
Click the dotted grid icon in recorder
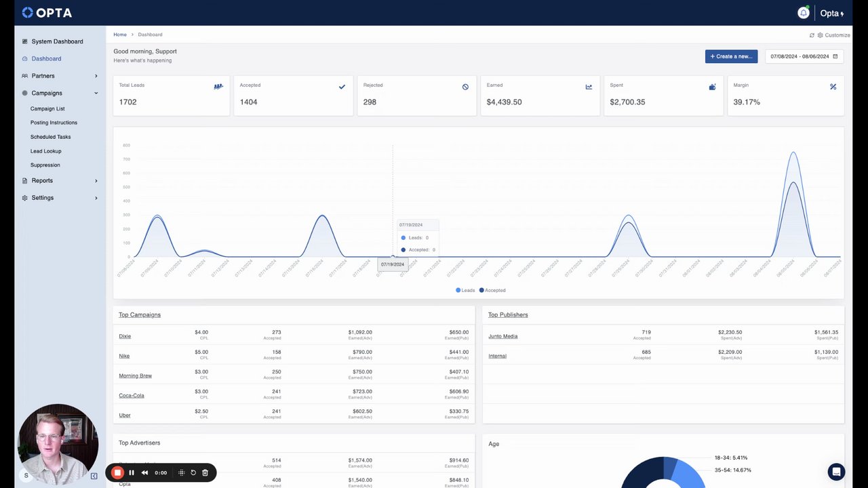coord(181,472)
